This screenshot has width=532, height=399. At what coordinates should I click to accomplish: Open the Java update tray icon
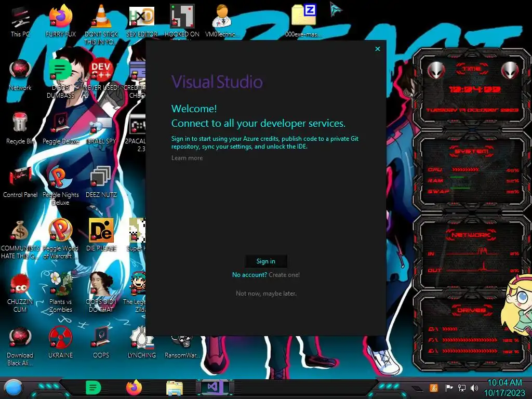[433, 388]
